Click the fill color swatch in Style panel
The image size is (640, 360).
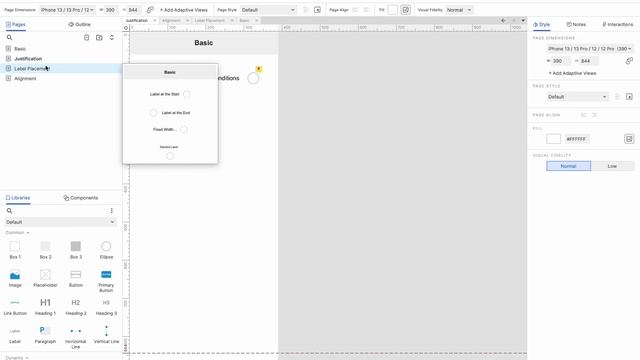tap(553, 139)
